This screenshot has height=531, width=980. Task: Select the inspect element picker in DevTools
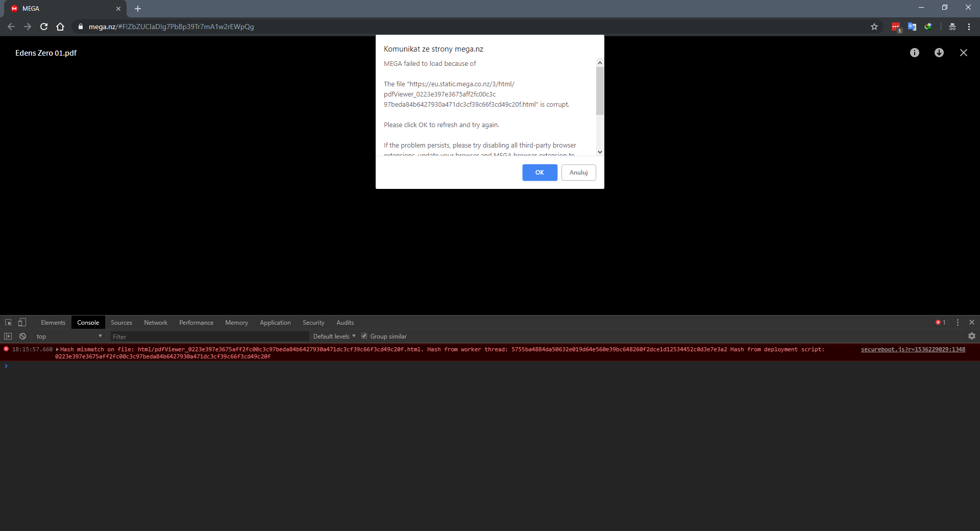pos(8,322)
